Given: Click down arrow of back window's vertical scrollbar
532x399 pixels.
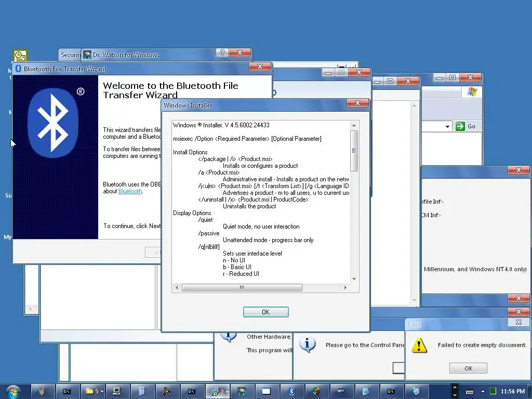Looking at the screenshot, I should [x=414, y=300].
